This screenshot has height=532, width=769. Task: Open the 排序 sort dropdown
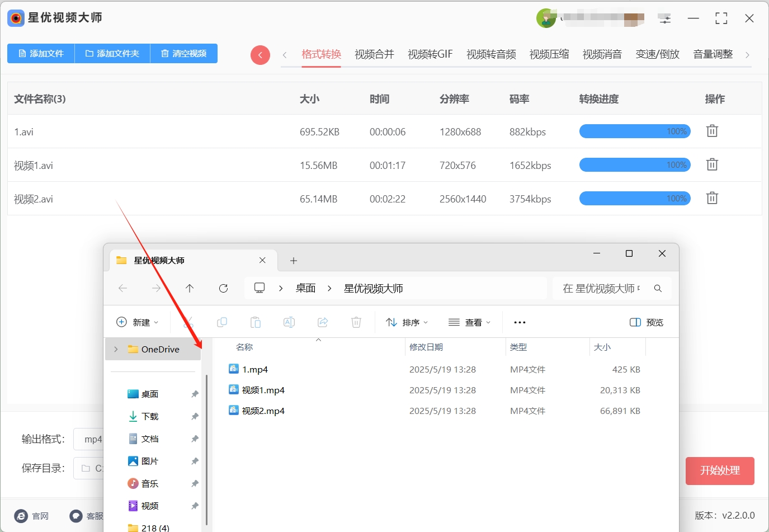click(x=407, y=322)
